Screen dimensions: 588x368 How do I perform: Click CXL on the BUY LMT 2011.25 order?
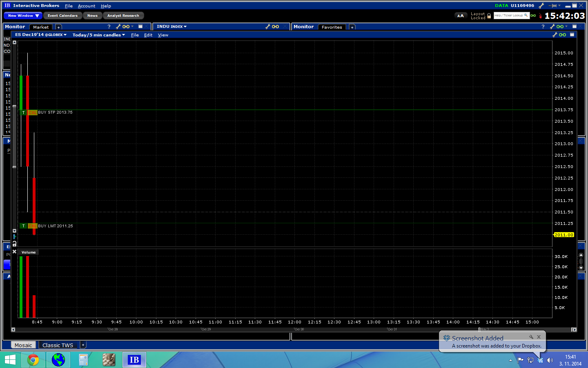pyautogui.click(x=32, y=226)
